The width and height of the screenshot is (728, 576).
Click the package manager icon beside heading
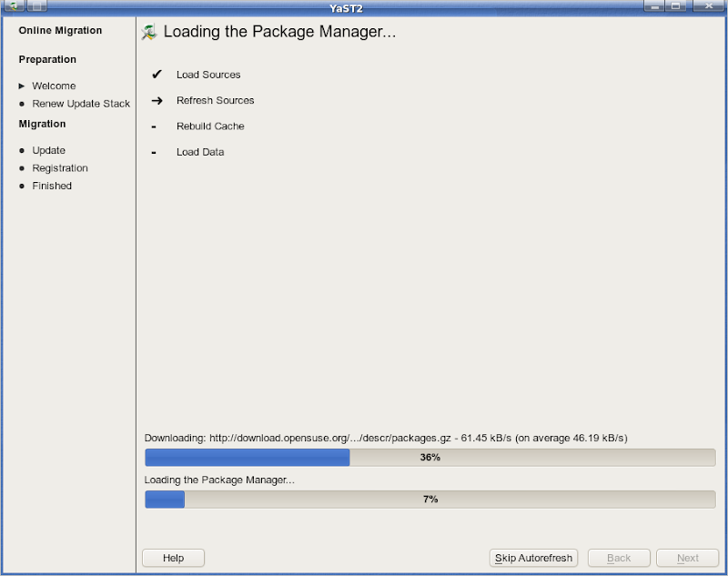[150, 33]
